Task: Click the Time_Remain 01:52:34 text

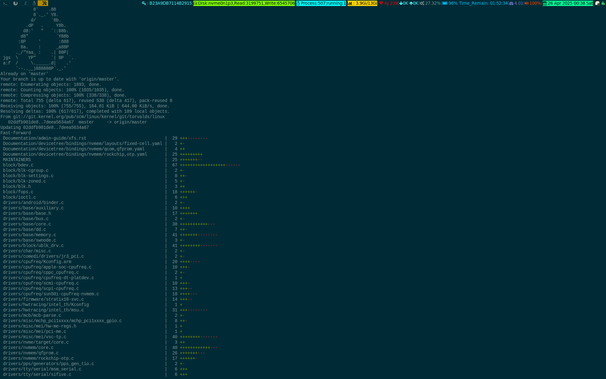Action: coord(483,3)
